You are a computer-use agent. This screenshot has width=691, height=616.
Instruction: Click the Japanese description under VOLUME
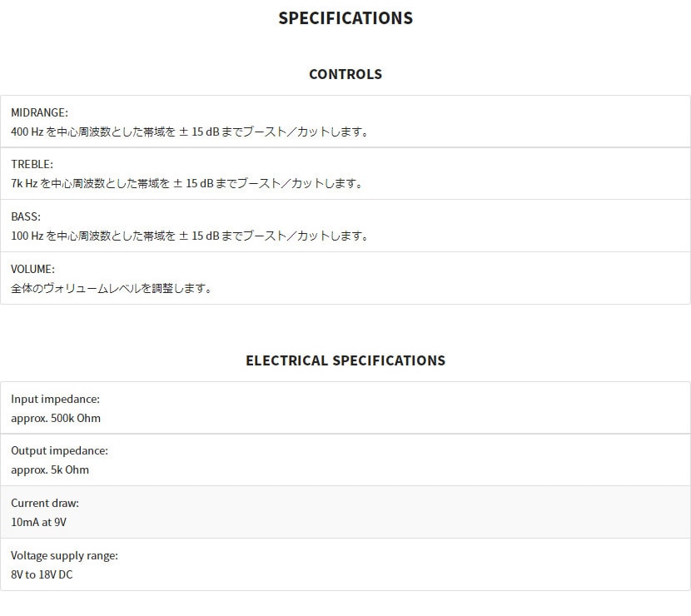click(x=112, y=289)
